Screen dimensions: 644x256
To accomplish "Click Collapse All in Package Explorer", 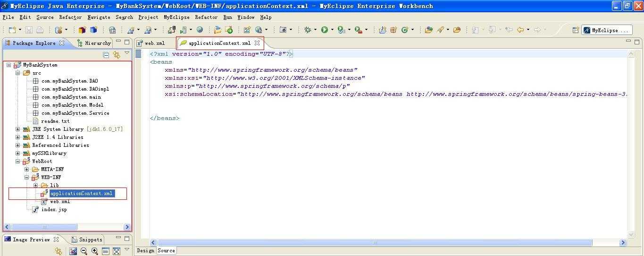I will click(106, 55).
